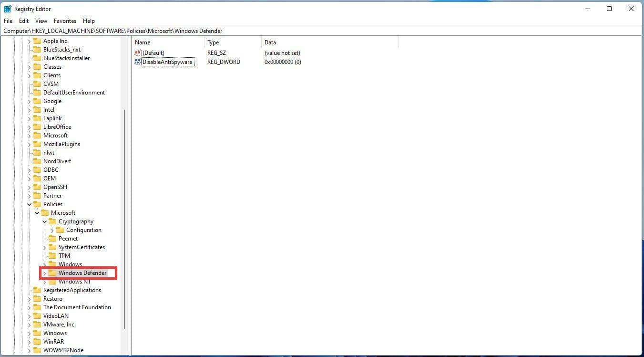Select the DisableAntiSpyware value name
Image resolution: width=644 pixels, height=357 pixels.
[168, 62]
